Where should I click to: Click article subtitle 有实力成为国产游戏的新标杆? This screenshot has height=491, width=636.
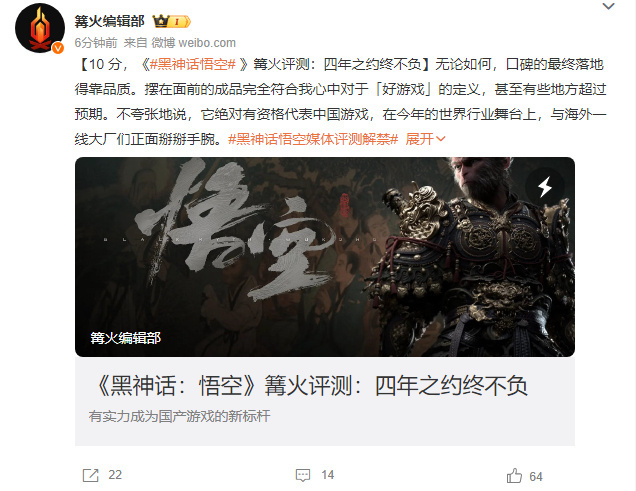pyautogui.click(x=179, y=416)
